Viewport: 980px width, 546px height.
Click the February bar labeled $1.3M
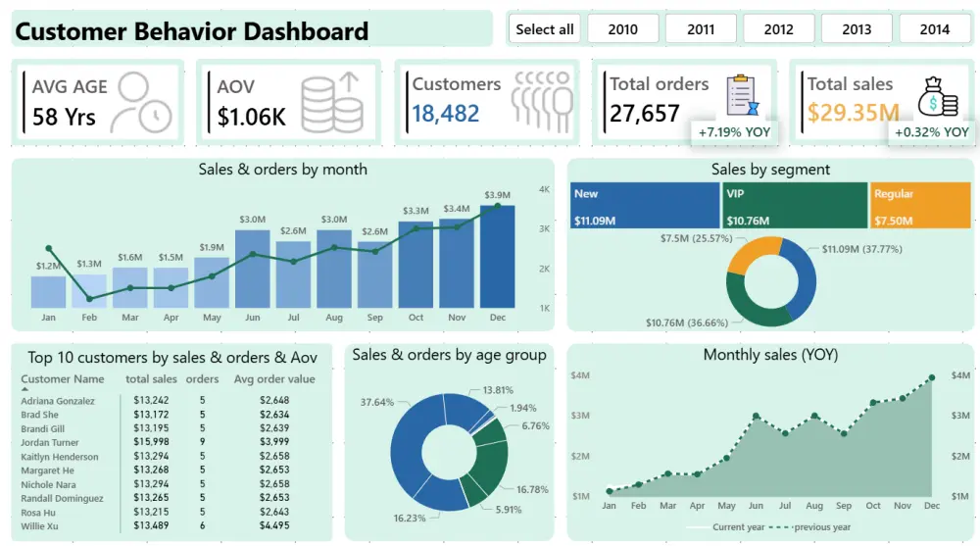coord(89,291)
